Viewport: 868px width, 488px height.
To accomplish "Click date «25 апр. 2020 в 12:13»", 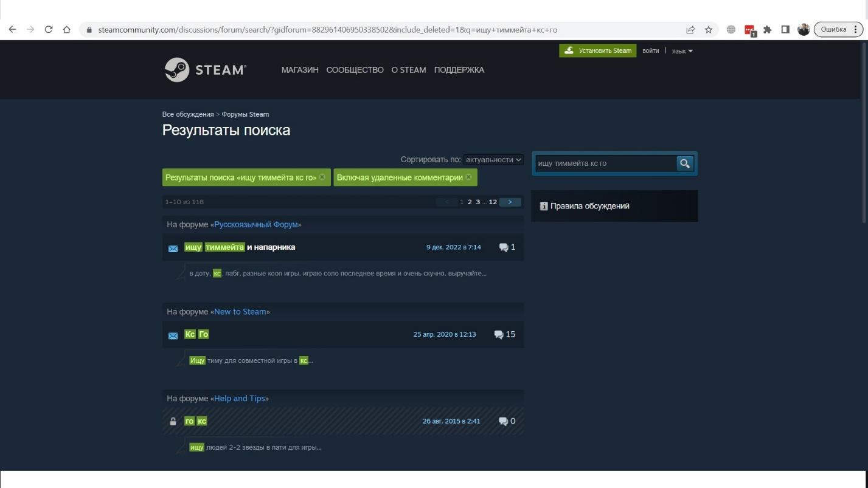I will coord(445,334).
